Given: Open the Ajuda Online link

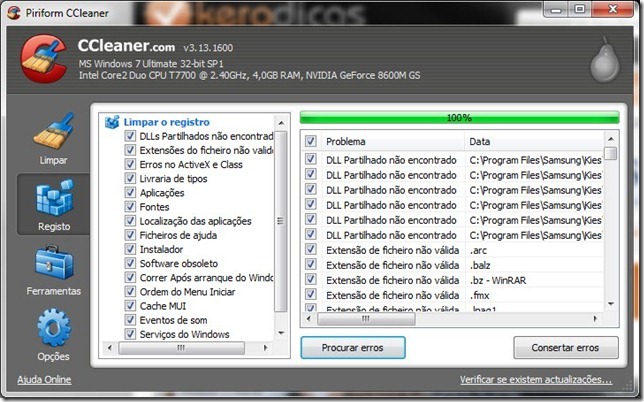Looking at the screenshot, I should [x=44, y=379].
